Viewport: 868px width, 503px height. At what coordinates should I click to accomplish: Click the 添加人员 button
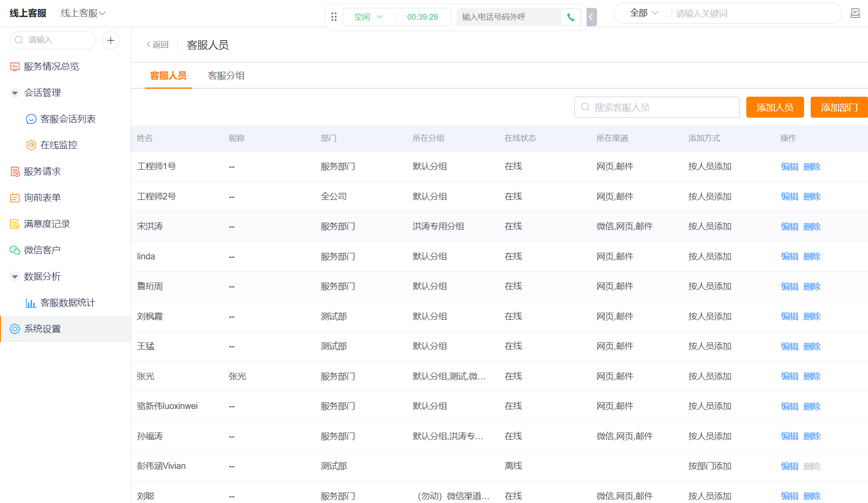click(x=774, y=107)
